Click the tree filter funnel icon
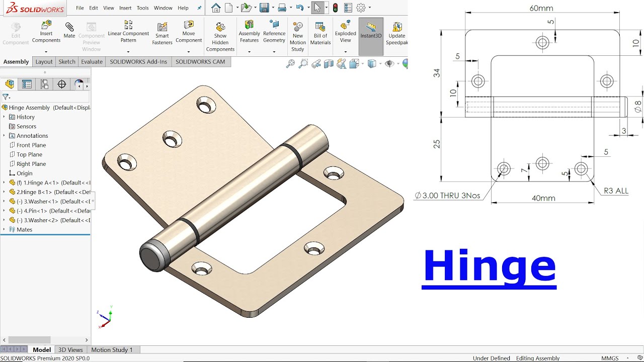 [6, 97]
